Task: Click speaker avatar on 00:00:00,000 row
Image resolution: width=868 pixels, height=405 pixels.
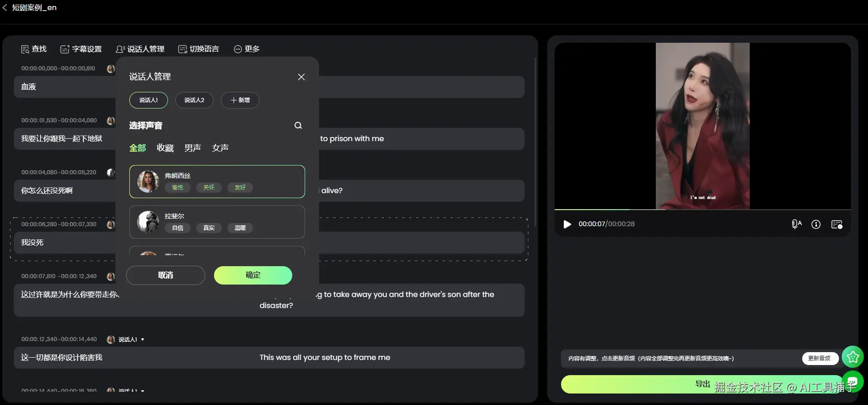Action: click(111, 69)
